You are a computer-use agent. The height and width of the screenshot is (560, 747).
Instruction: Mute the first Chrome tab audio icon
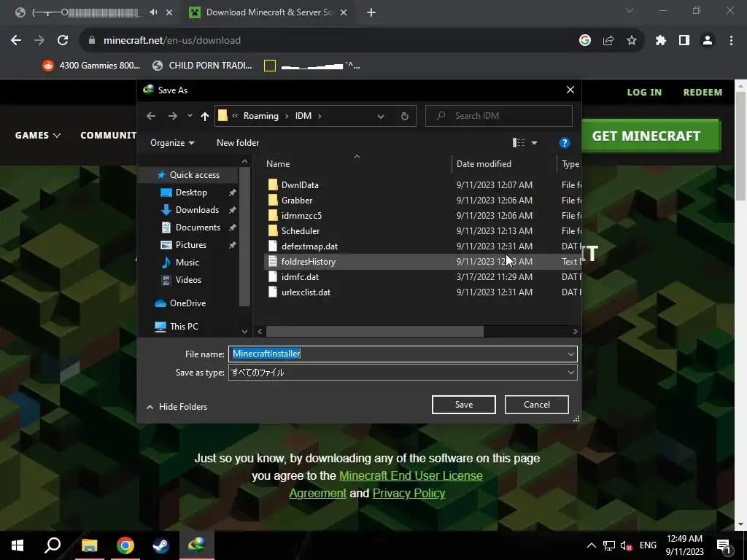pos(153,12)
